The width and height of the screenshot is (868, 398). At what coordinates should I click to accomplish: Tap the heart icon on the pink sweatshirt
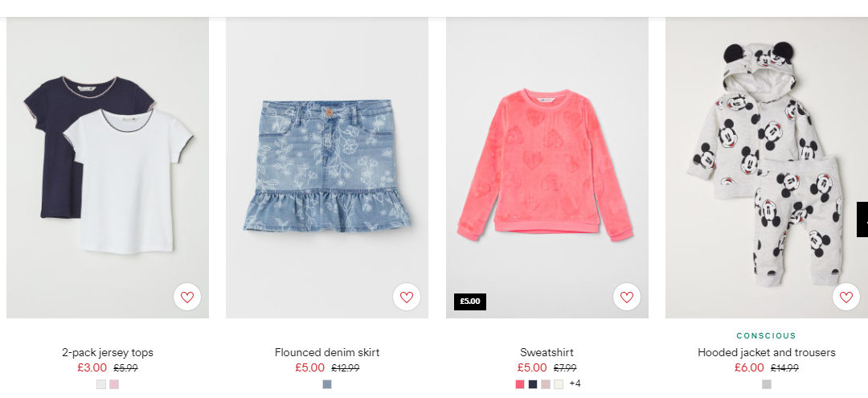click(x=627, y=297)
